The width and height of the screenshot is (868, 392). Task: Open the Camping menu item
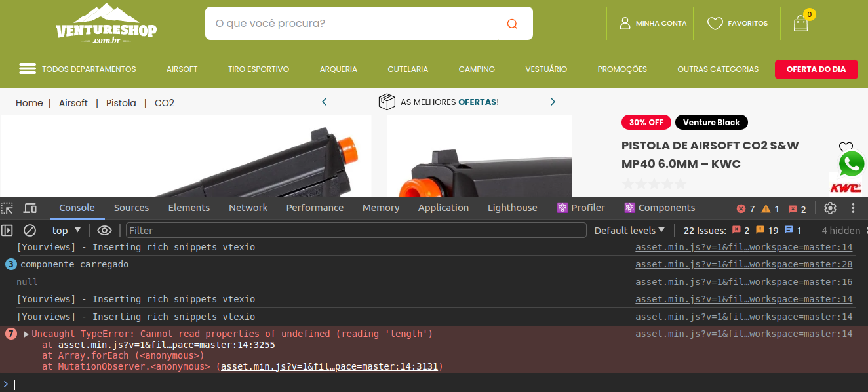tap(477, 69)
